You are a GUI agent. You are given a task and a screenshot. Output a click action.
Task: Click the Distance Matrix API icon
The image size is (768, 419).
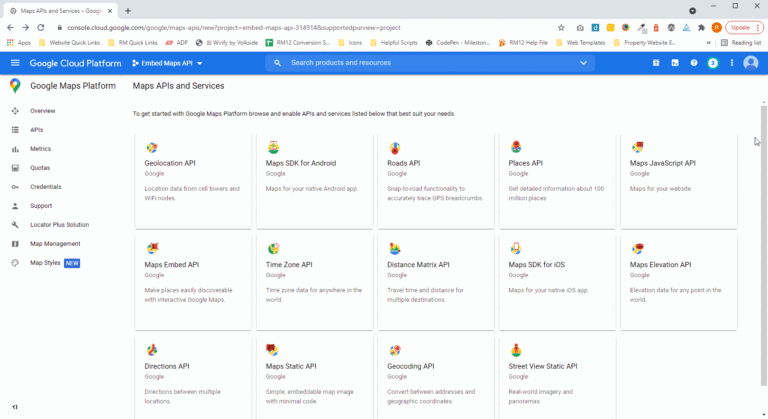pyautogui.click(x=394, y=248)
